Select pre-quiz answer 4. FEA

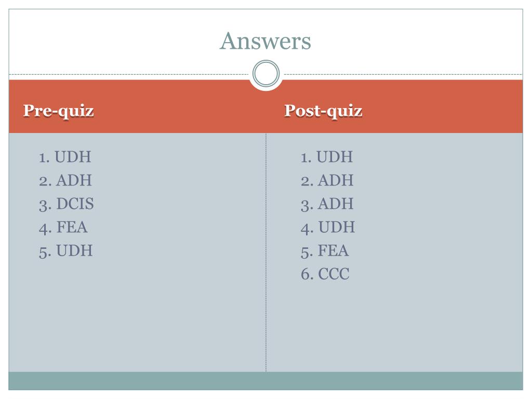click(x=63, y=228)
